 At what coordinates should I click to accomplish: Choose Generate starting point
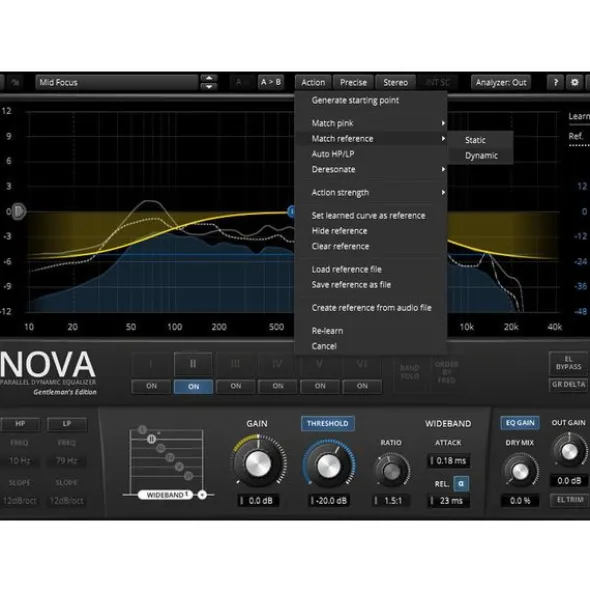pos(371,100)
